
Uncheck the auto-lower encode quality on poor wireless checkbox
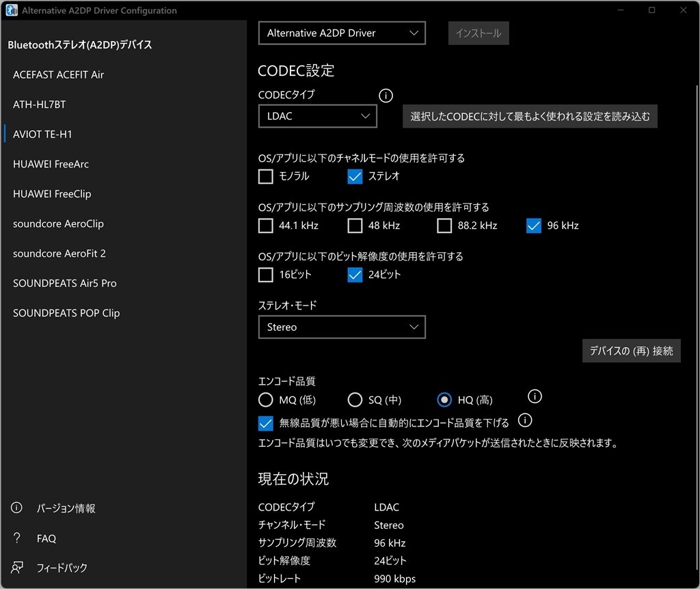tap(266, 423)
